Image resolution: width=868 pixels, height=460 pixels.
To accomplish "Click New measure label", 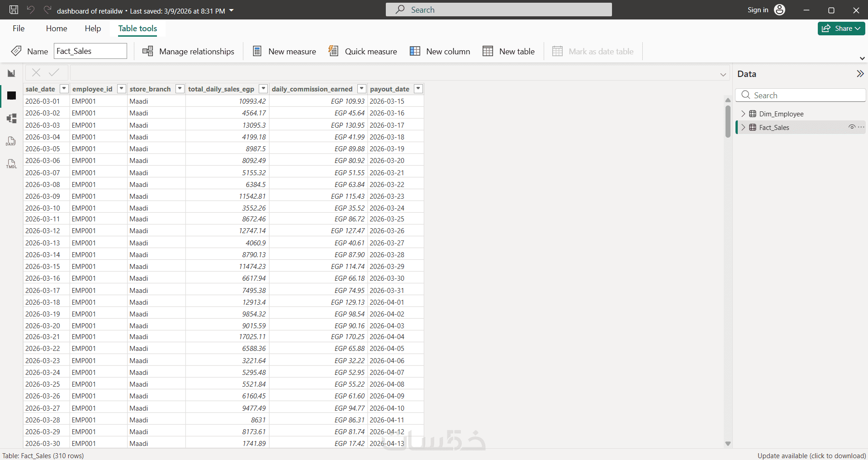I will (x=292, y=52).
